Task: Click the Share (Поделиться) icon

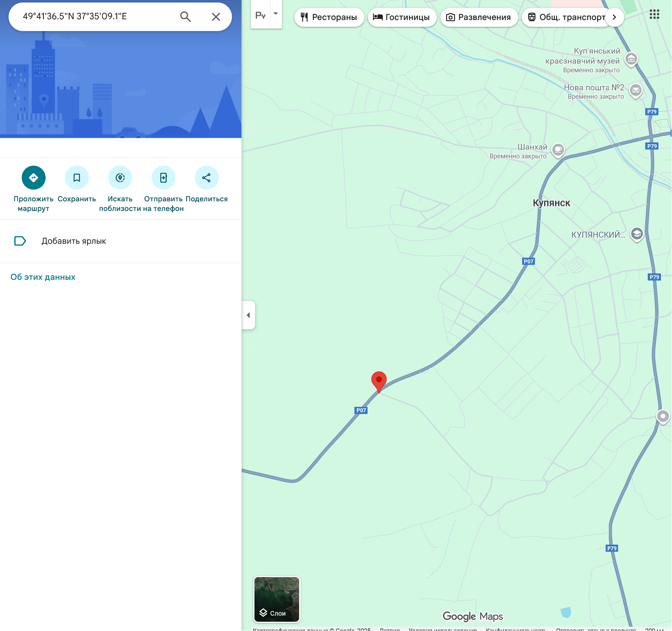Action: (207, 178)
